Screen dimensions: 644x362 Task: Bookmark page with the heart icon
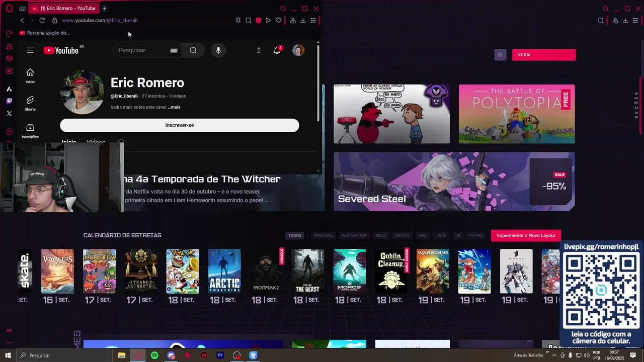(x=278, y=21)
